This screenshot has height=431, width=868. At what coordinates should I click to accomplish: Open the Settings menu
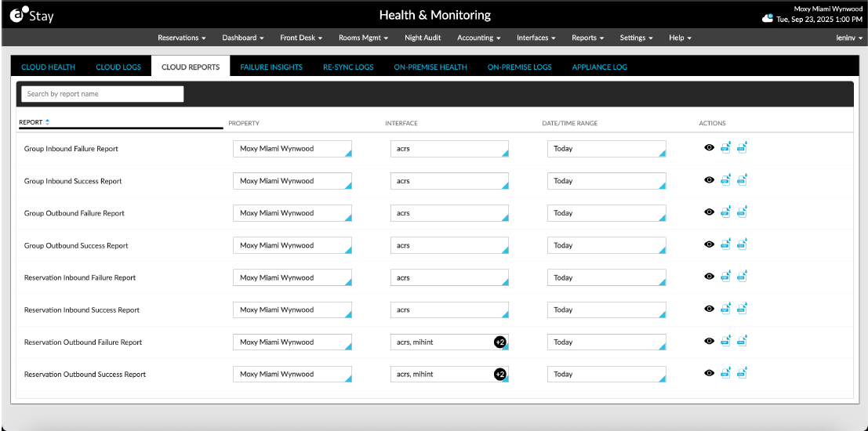tap(636, 38)
